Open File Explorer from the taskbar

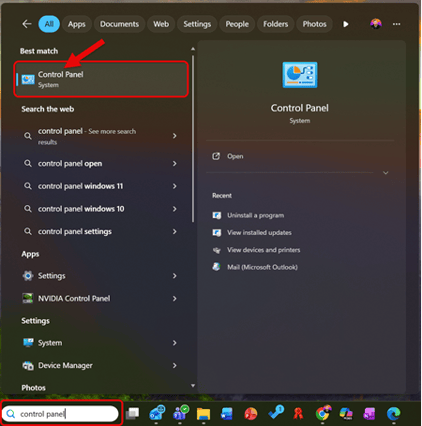pyautogui.click(x=203, y=414)
